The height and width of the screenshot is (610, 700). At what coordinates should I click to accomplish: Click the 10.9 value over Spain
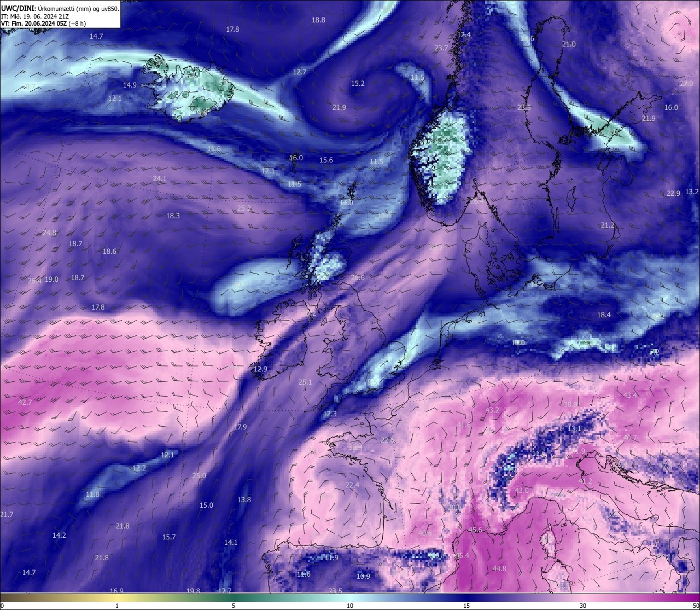(x=363, y=576)
